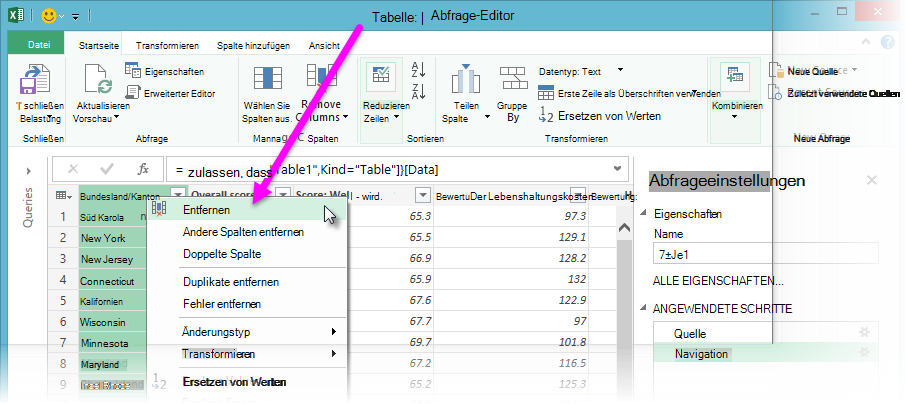Click the Refresh Preview (Aktualisieren) icon
907x404 pixels.
[x=97, y=79]
